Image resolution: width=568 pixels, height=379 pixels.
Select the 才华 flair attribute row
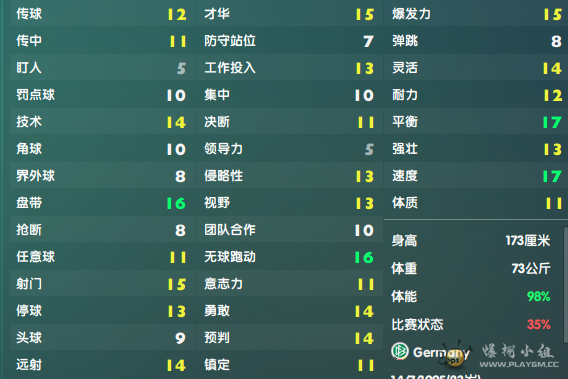pyautogui.click(x=289, y=14)
